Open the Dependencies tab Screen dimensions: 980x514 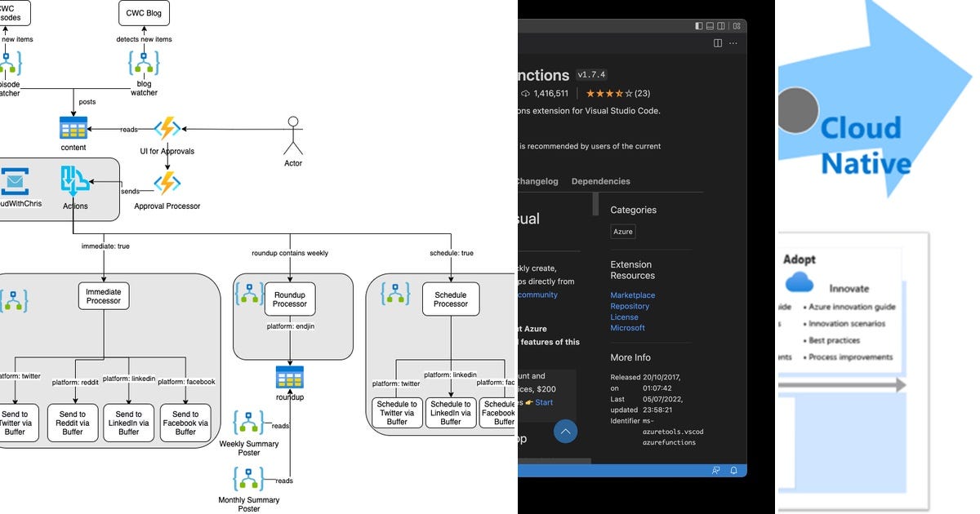(x=602, y=181)
